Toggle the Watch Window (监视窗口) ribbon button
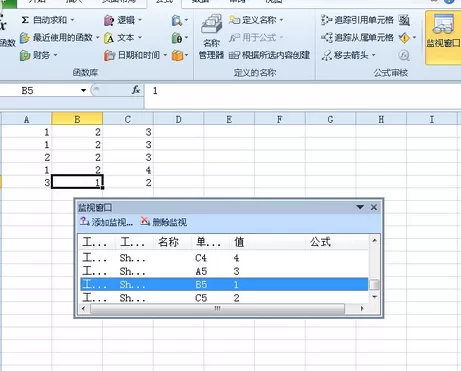Image resolution: width=461 pixels, height=371 pixels. [x=443, y=37]
